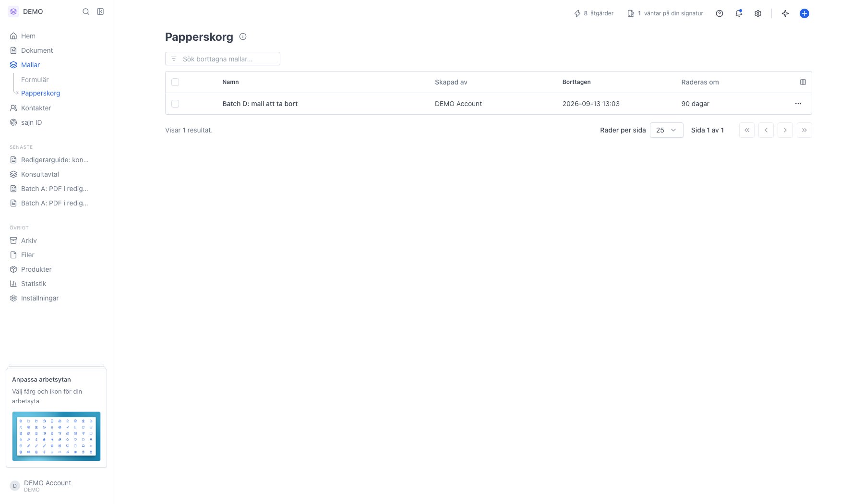Go to first page of results

(747, 130)
